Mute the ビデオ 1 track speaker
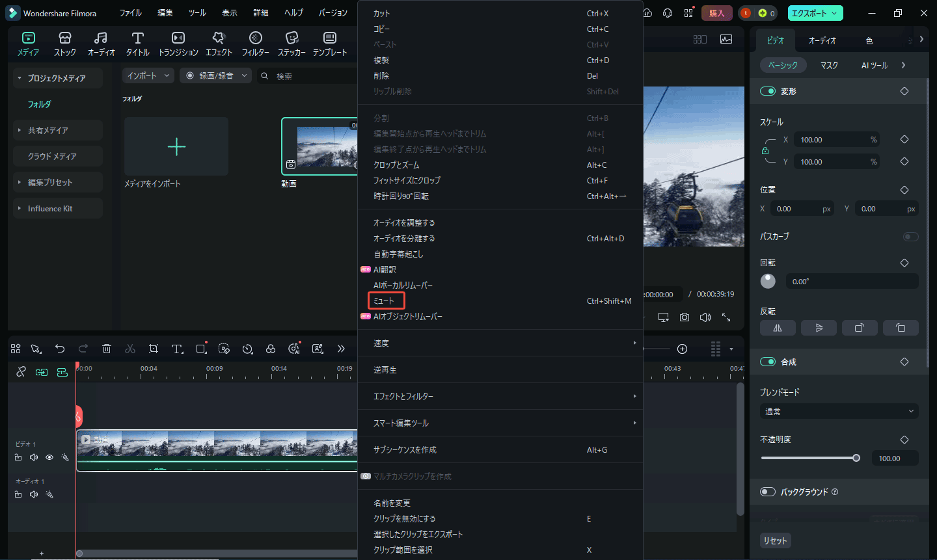 [x=34, y=457]
